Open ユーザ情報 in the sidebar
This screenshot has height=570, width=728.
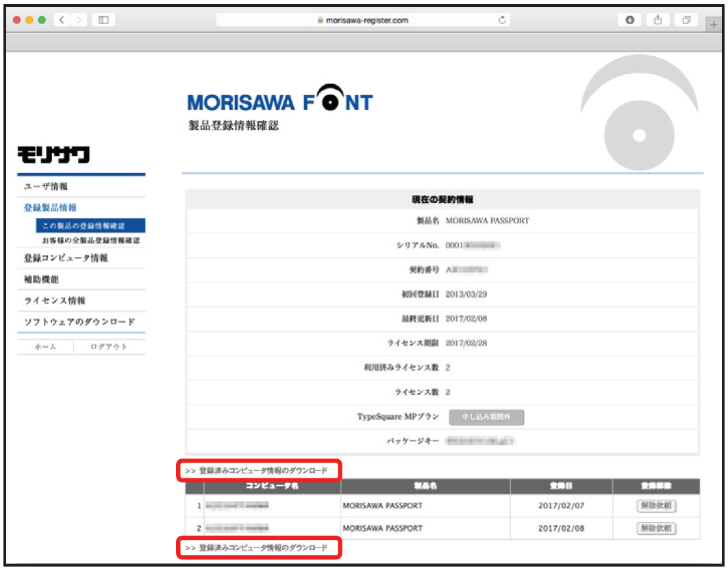(x=46, y=186)
